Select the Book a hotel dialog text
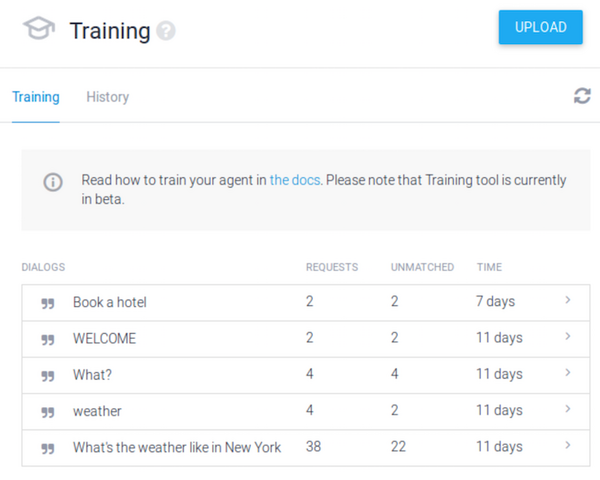The width and height of the screenshot is (600, 480). point(110,302)
